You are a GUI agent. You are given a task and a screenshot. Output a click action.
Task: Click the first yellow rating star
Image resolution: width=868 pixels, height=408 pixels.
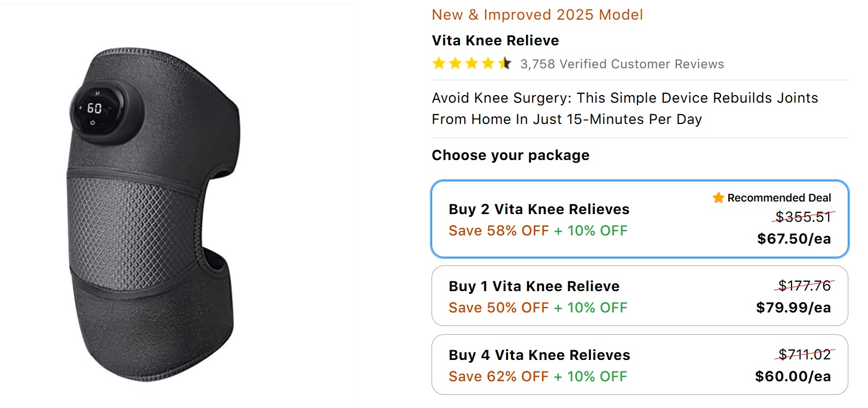[439, 64]
